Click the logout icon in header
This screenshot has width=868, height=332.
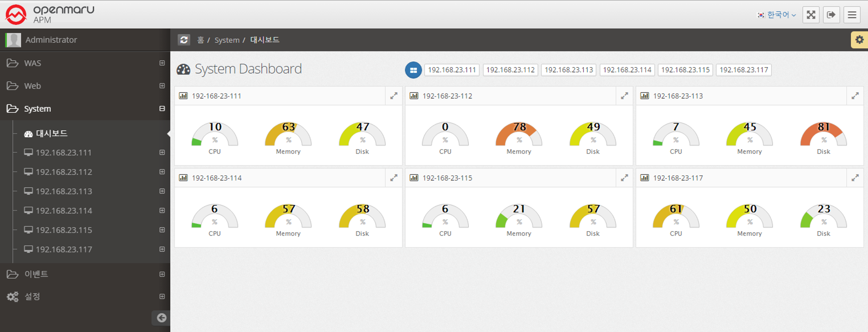[831, 15]
